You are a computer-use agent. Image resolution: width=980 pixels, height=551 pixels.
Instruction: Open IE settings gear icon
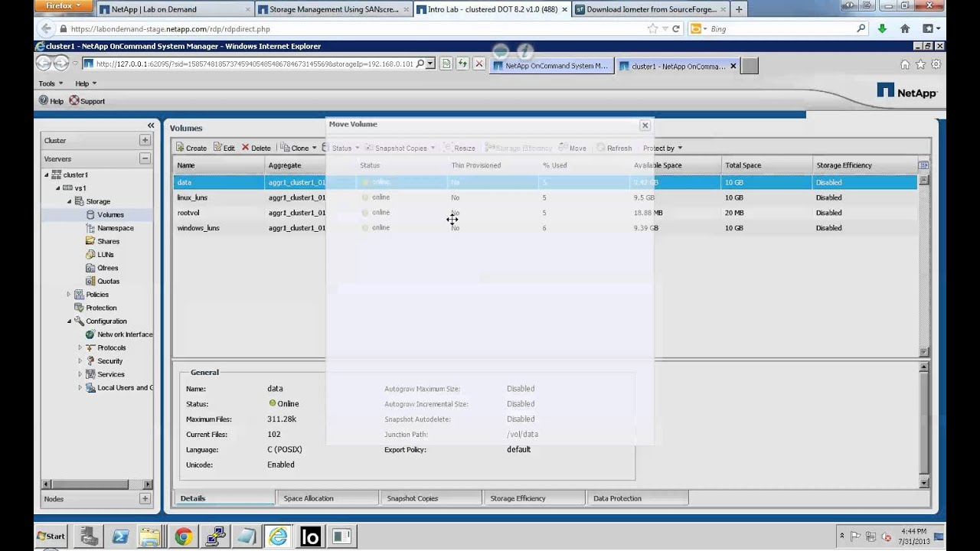pos(936,65)
